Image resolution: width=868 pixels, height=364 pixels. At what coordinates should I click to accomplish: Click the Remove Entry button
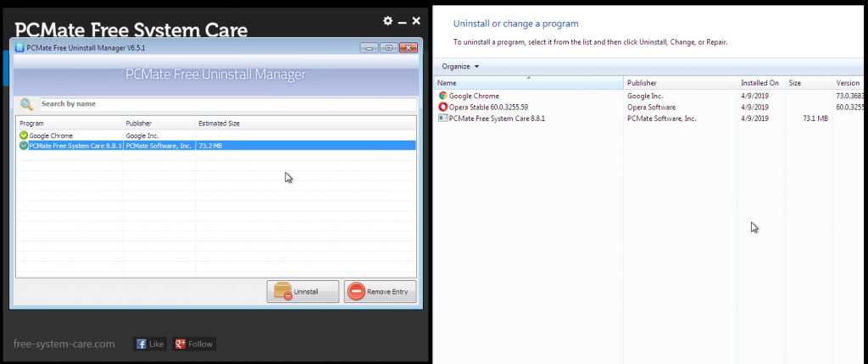point(380,291)
